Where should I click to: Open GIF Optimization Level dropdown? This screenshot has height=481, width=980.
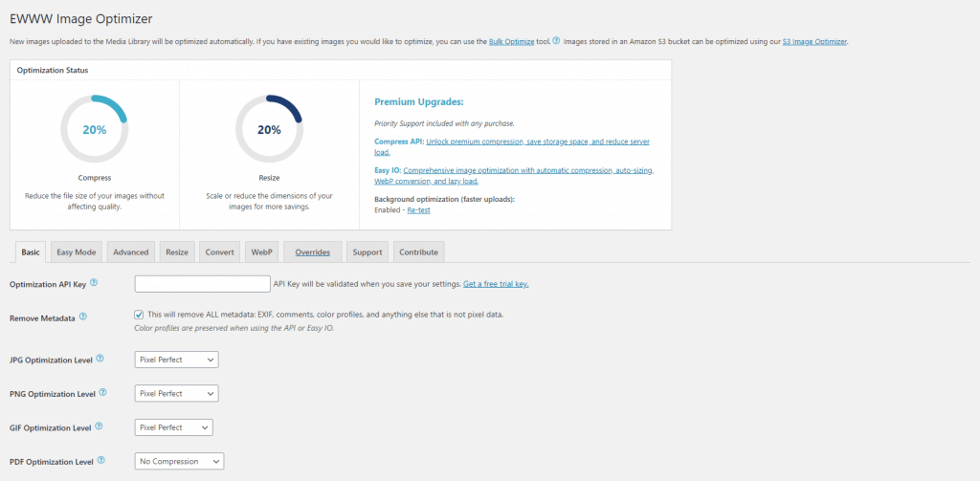174,427
